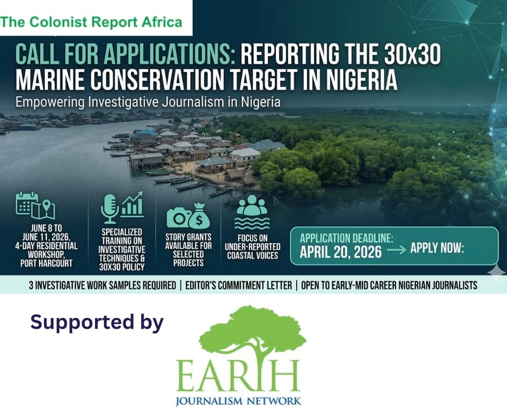Select the April 20, 2026 deadline date
The height and width of the screenshot is (420, 507).
pos(341,252)
